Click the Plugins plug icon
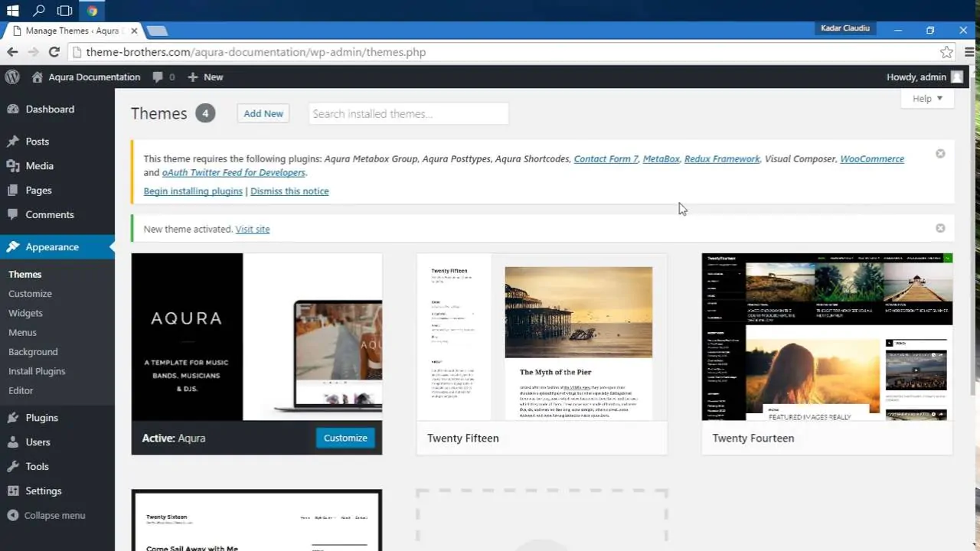 (13, 418)
